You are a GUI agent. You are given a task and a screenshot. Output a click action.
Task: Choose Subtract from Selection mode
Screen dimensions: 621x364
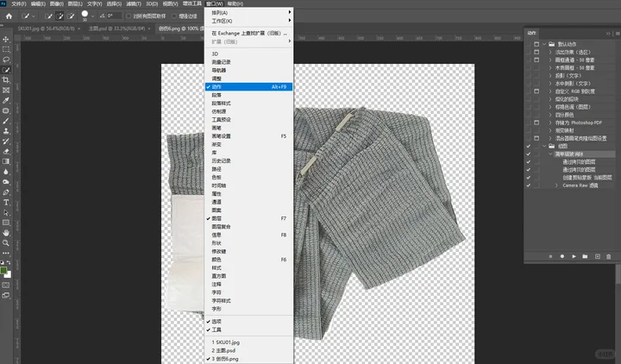click(71, 16)
